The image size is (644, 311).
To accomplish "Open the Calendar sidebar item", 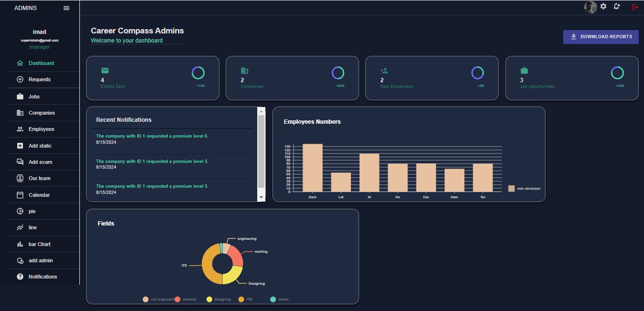I will pyautogui.click(x=39, y=195).
